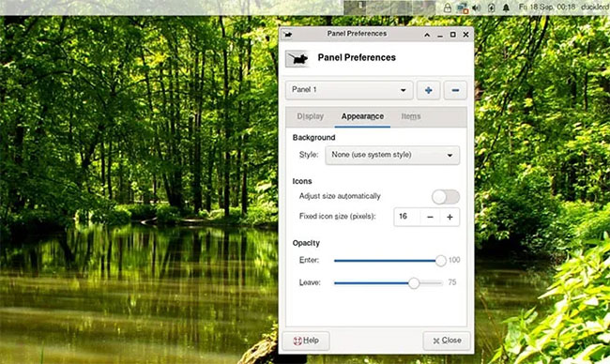Roll up window with the shade arrow

point(427,35)
